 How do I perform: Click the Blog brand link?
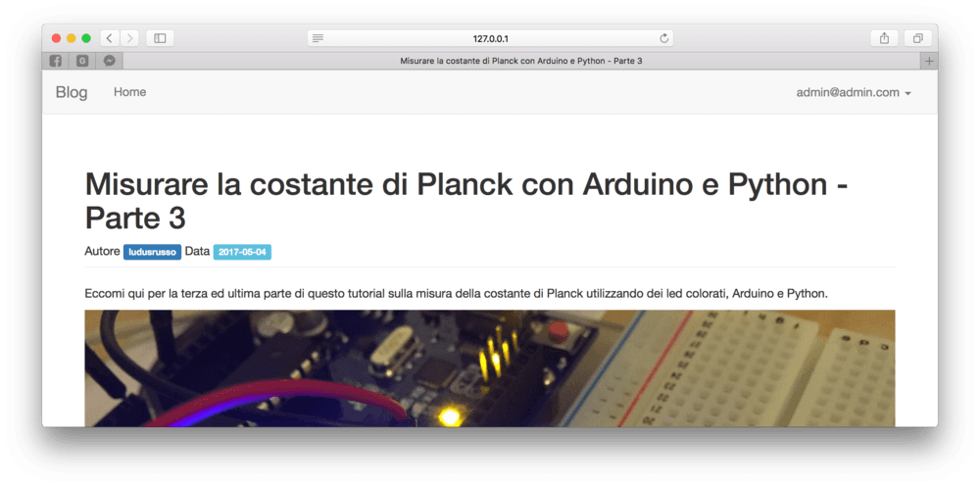[72, 92]
